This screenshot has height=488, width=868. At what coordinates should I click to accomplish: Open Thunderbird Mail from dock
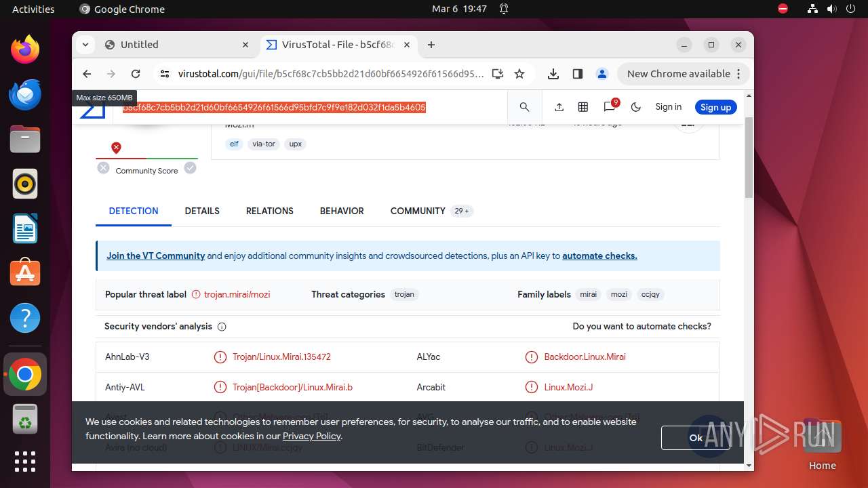coord(25,94)
